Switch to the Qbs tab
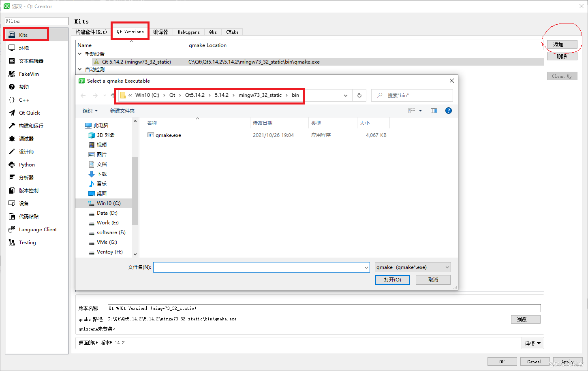588x371 pixels. coord(213,32)
